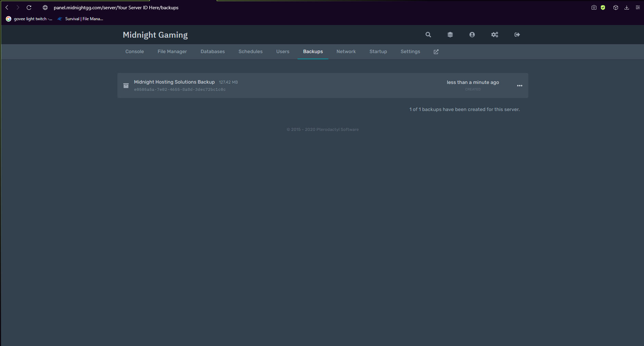Click the browser forward arrow
Image resolution: width=644 pixels, height=346 pixels.
(x=18, y=8)
